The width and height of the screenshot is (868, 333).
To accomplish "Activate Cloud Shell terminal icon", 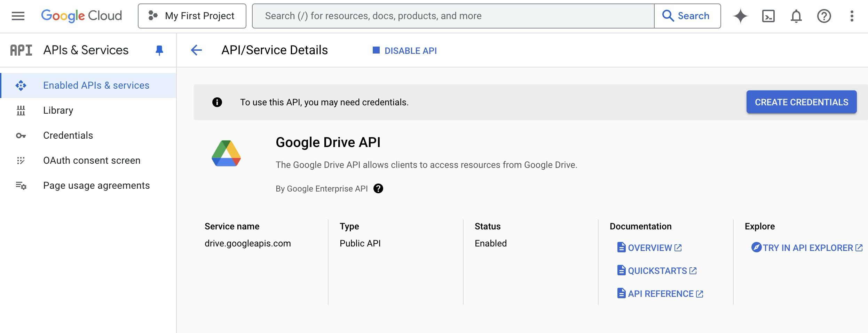I will 768,16.
